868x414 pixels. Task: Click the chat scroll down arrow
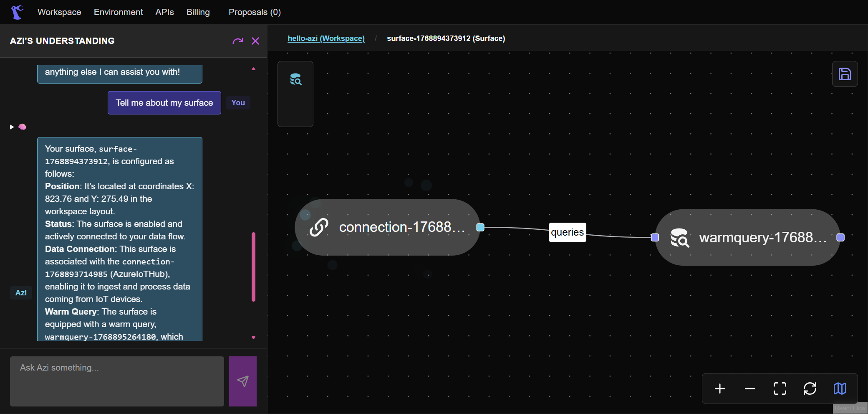253,338
